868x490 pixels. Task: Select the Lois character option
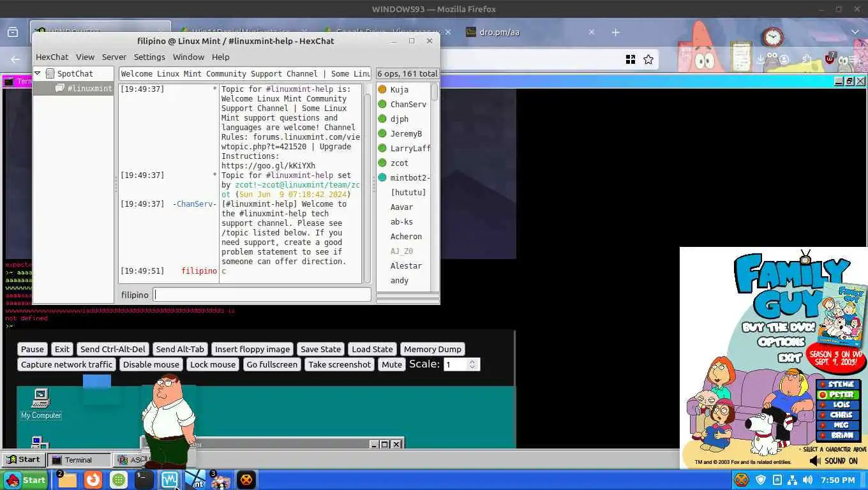pos(839,405)
